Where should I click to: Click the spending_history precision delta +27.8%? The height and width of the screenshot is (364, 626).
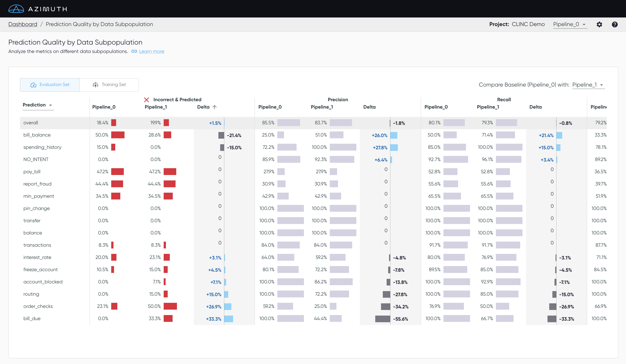tap(380, 148)
